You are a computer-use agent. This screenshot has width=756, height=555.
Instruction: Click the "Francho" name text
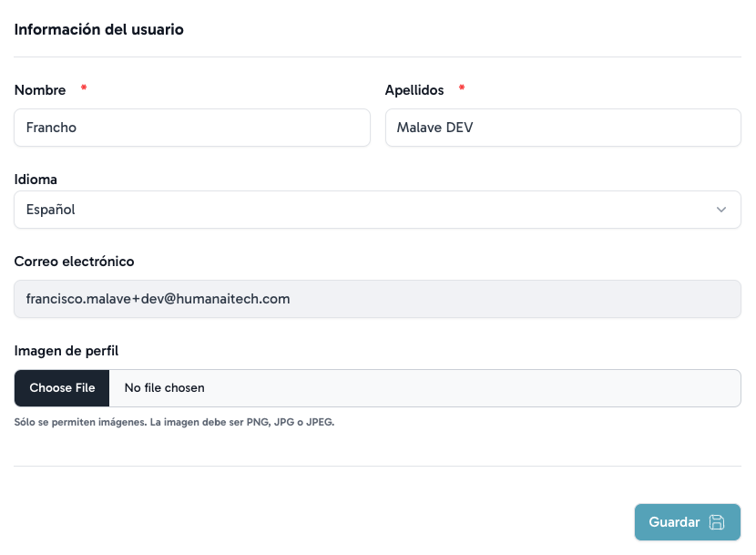[x=52, y=128]
